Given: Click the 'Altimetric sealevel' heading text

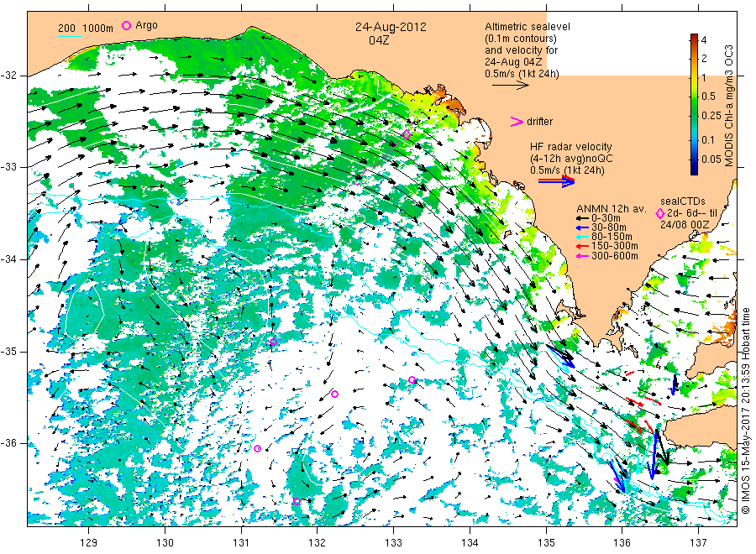Looking at the screenshot, I should click(x=528, y=27).
